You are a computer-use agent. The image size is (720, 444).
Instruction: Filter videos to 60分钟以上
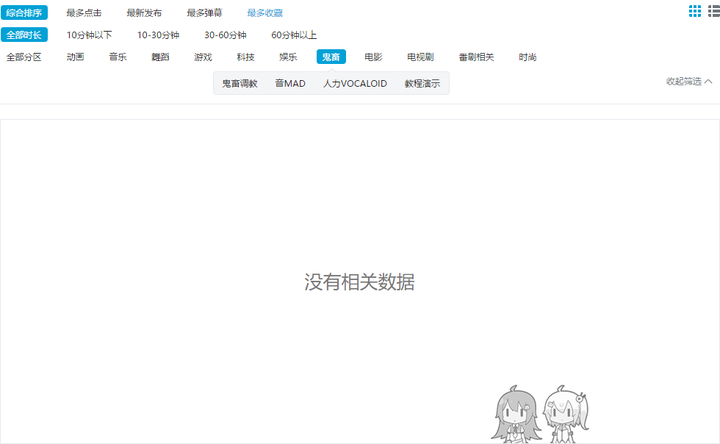pyautogui.click(x=294, y=35)
